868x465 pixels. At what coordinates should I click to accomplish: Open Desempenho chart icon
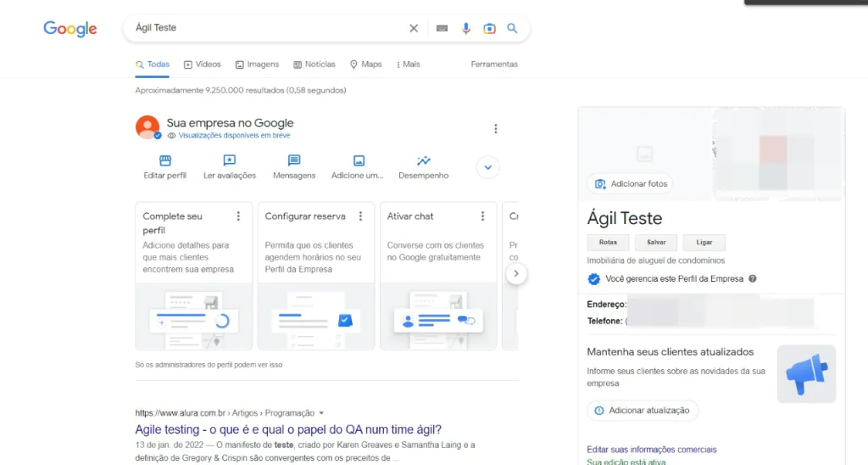tap(424, 160)
